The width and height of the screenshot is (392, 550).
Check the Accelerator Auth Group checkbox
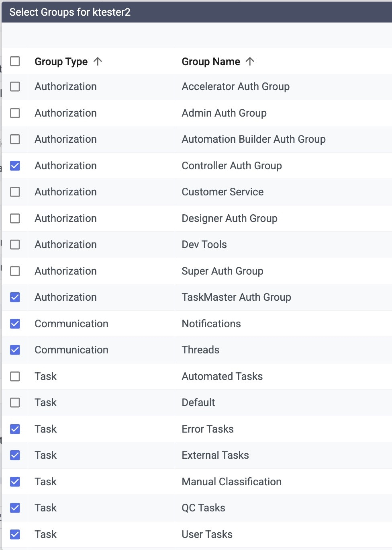[15, 86]
